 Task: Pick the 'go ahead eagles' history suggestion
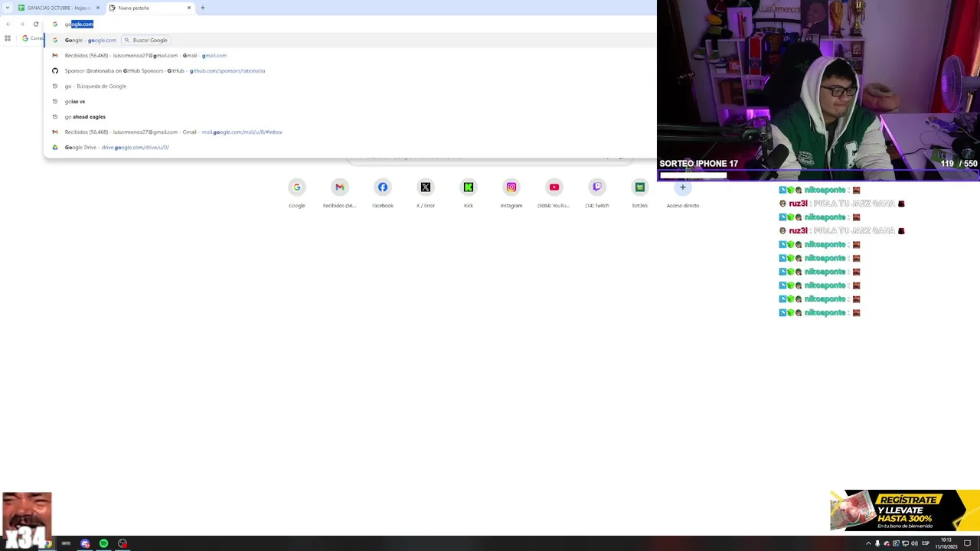click(349, 116)
